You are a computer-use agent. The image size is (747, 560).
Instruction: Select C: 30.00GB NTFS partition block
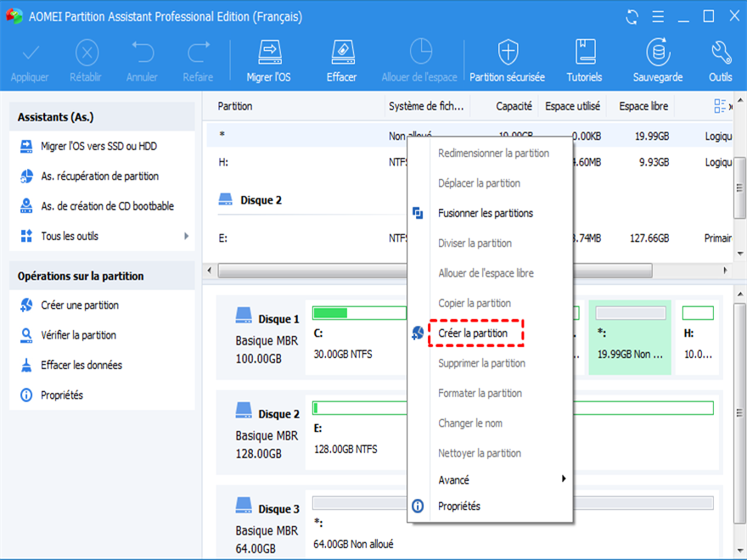coord(357,337)
